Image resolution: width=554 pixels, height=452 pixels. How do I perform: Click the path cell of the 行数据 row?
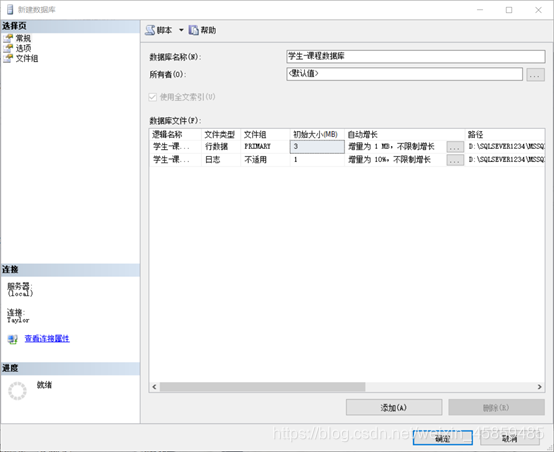point(505,147)
